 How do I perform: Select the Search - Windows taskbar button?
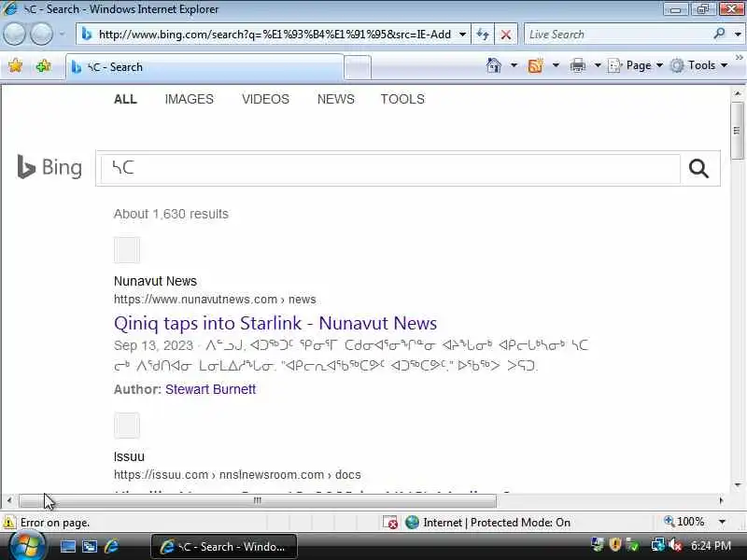pyautogui.click(x=224, y=546)
